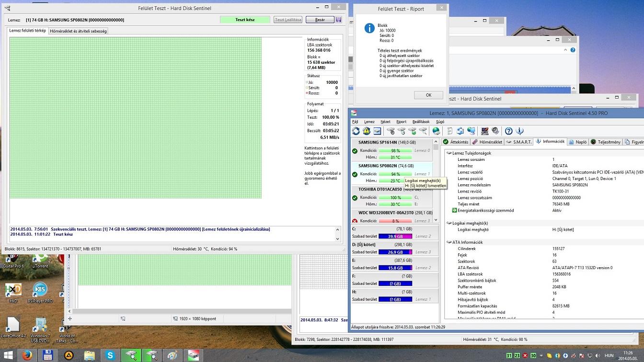Click the speaker sound toolbar icon
The image size is (644, 362).
[x=495, y=131]
